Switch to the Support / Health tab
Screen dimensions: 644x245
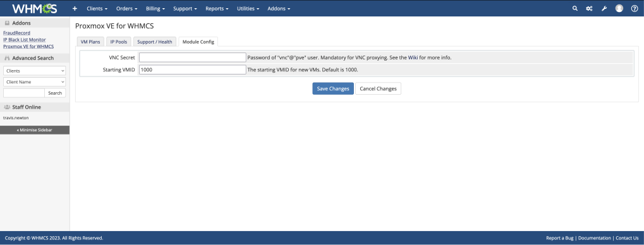pos(155,42)
